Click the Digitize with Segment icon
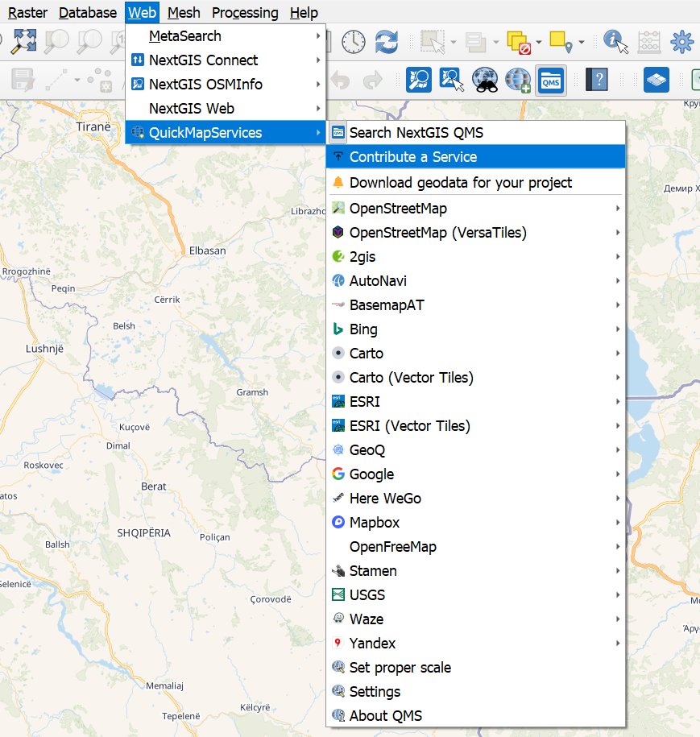700x737 pixels. (x=56, y=80)
